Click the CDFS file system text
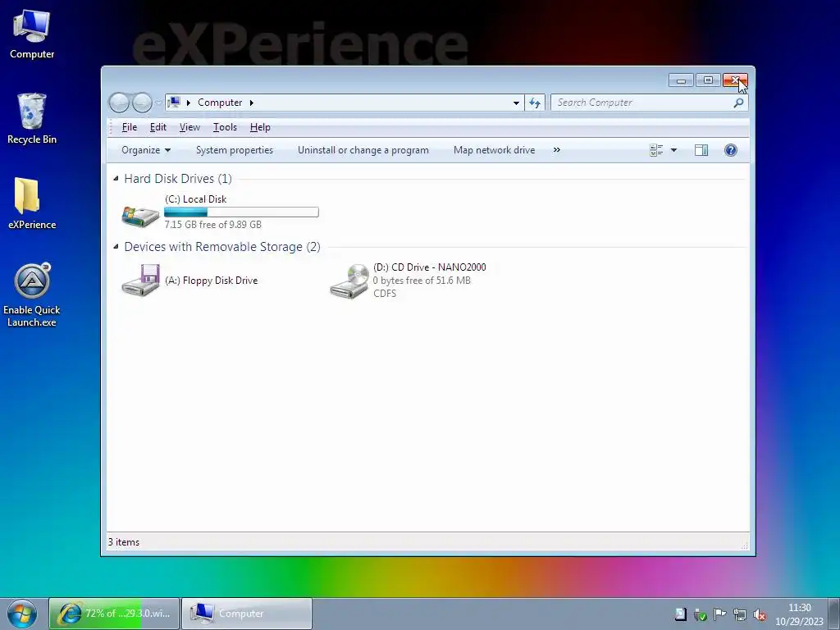This screenshot has height=630, width=840. (x=385, y=294)
